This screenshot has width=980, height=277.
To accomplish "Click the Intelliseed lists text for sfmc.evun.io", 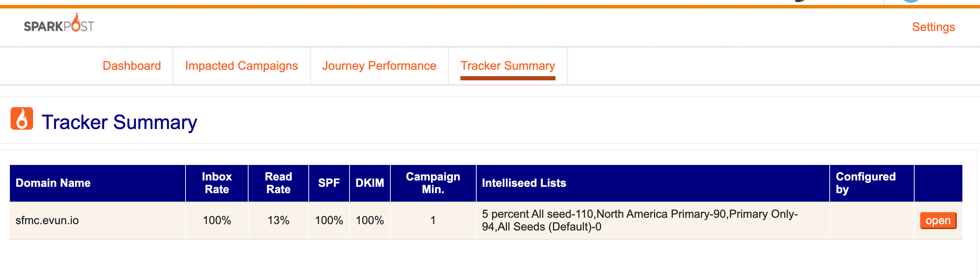I will point(640,220).
